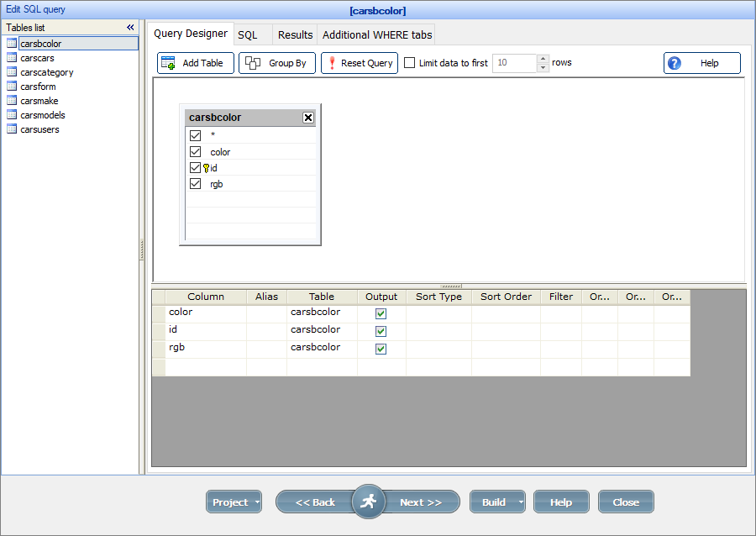756x536 pixels.
Task: Open the Results tab
Action: click(295, 34)
